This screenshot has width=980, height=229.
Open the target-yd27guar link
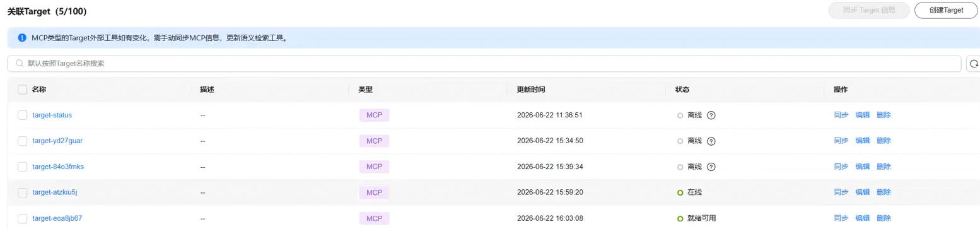tap(57, 141)
